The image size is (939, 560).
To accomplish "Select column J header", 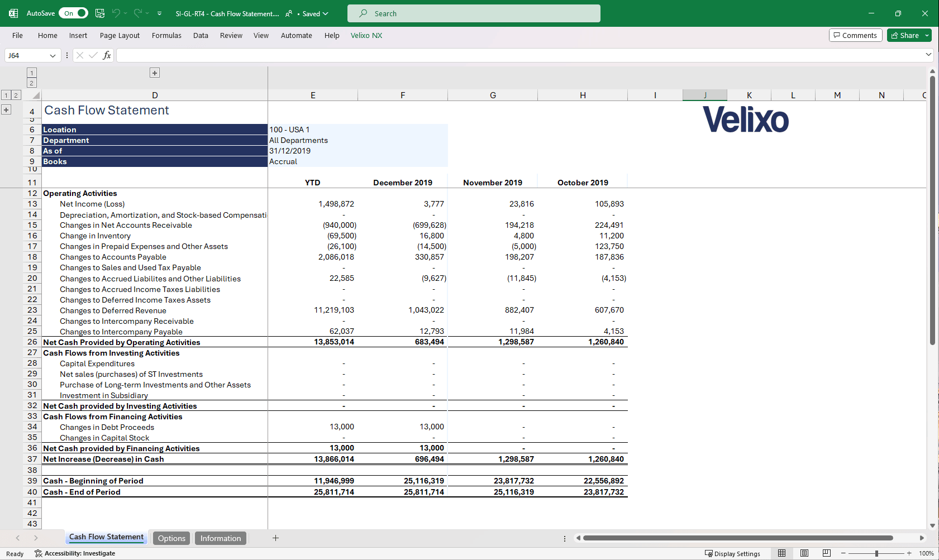I will pyautogui.click(x=705, y=95).
